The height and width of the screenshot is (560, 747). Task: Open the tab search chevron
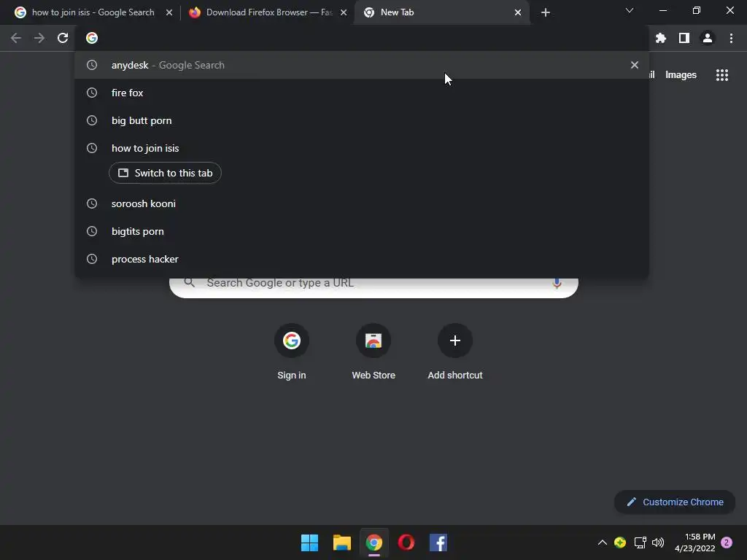630,10
